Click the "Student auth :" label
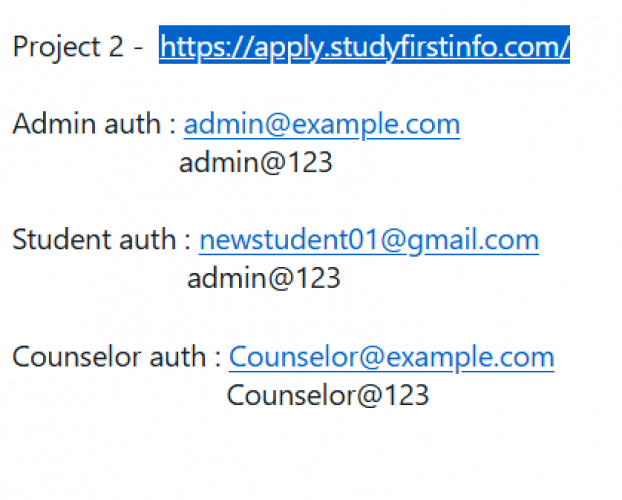Image resolution: width=622 pixels, height=500 pixels. point(101,240)
